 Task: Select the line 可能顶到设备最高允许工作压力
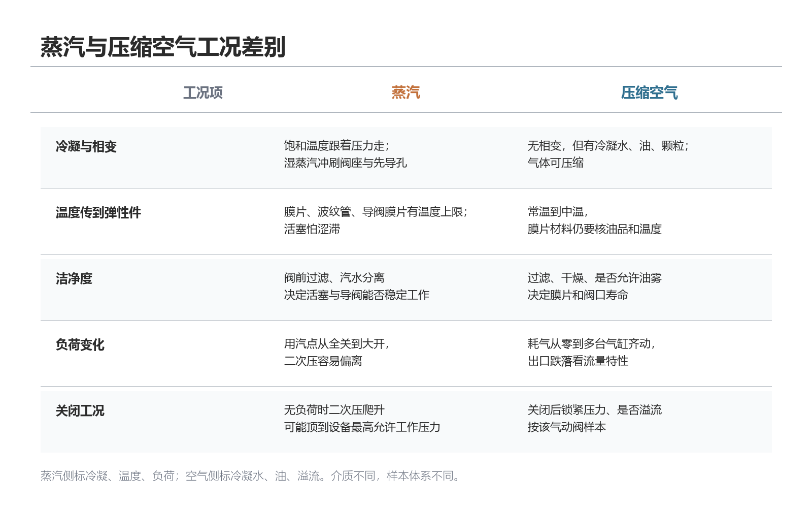pos(362,427)
